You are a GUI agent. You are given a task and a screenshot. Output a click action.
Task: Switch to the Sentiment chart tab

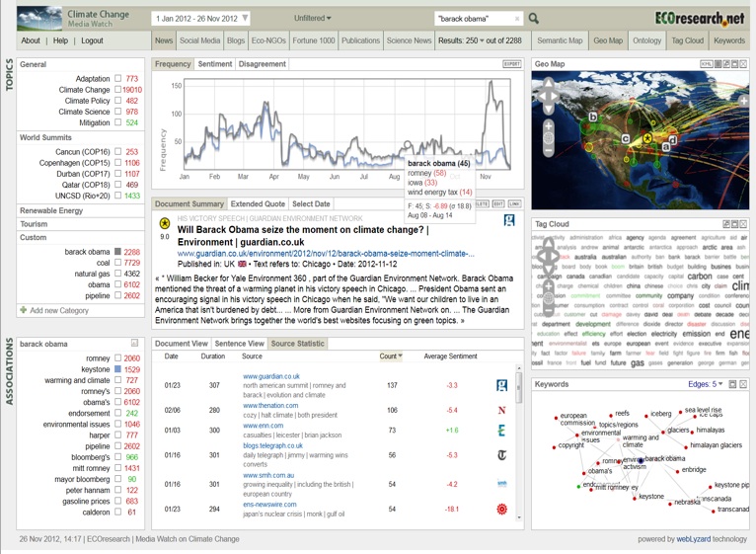[x=214, y=64]
